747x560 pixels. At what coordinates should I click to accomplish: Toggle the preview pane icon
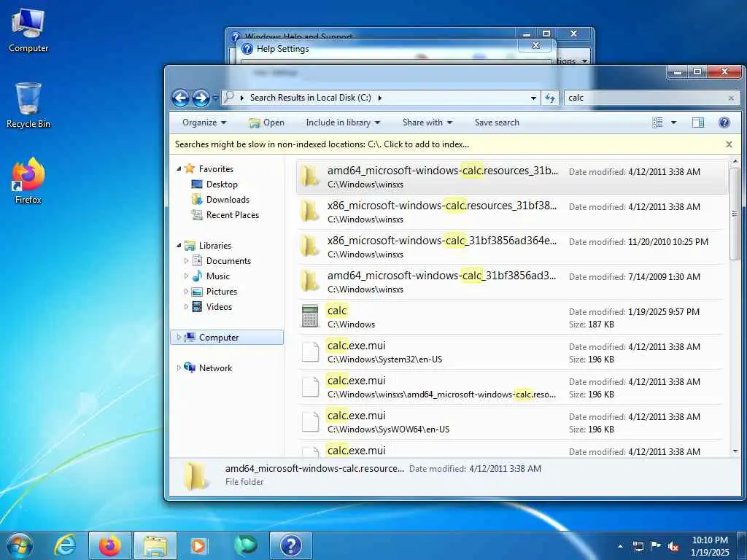[x=698, y=122]
